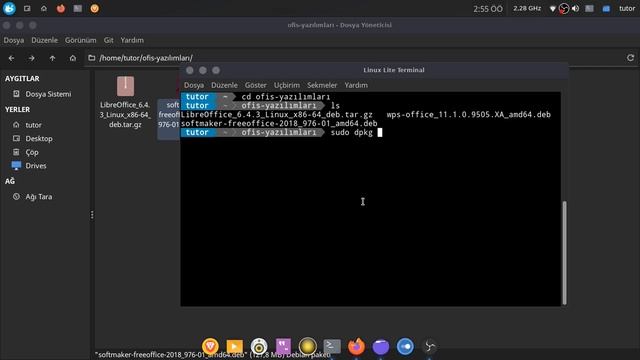Open the Linux Lite start menu icon
The height and width of the screenshot is (360, 640).
pyautogui.click(x=9, y=8)
